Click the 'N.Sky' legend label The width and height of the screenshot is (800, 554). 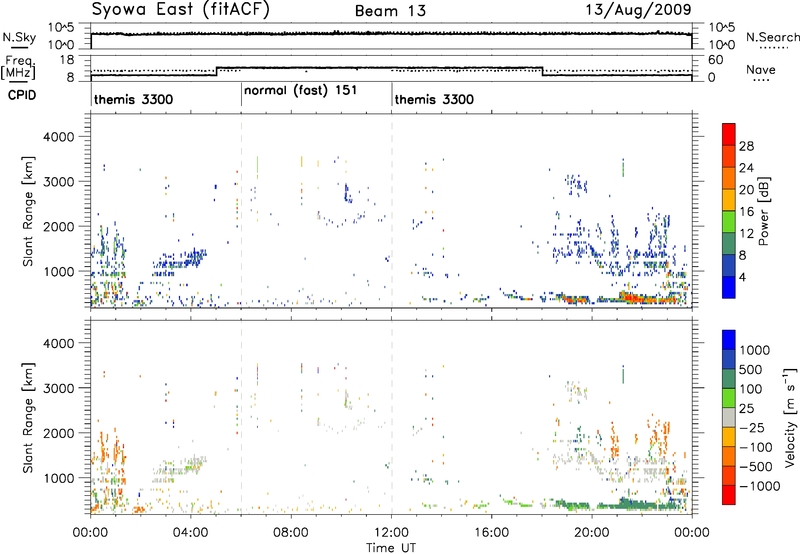[19, 37]
